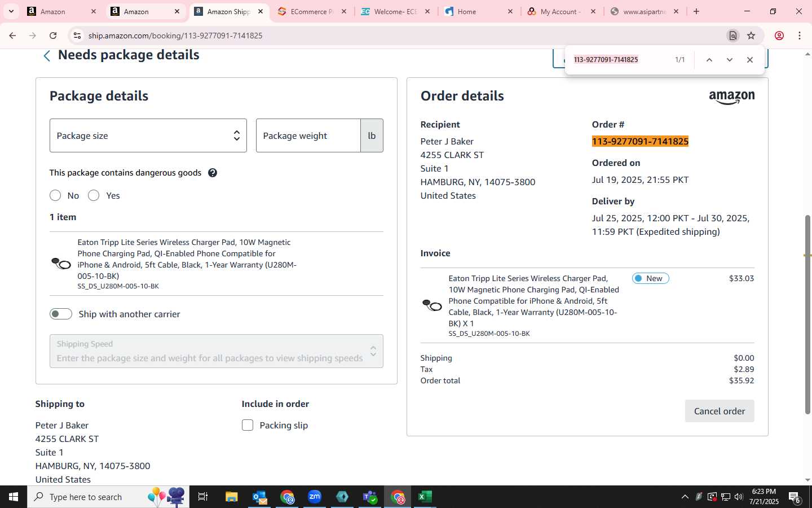Show hidden system tray icons

click(x=685, y=497)
